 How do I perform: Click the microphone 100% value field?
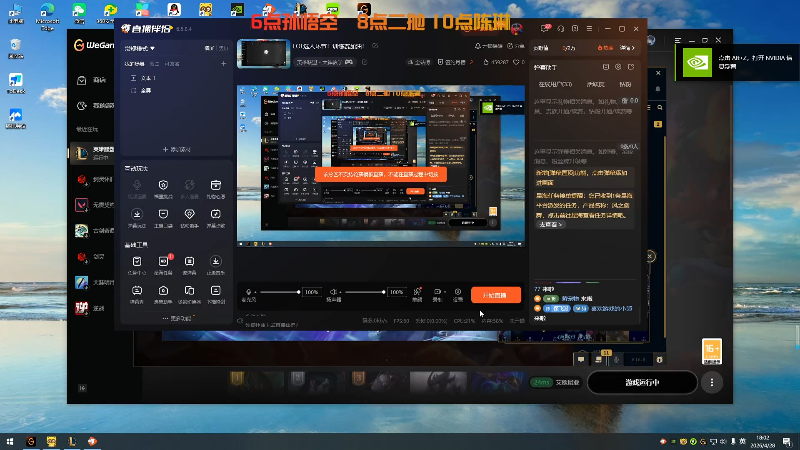(x=312, y=292)
